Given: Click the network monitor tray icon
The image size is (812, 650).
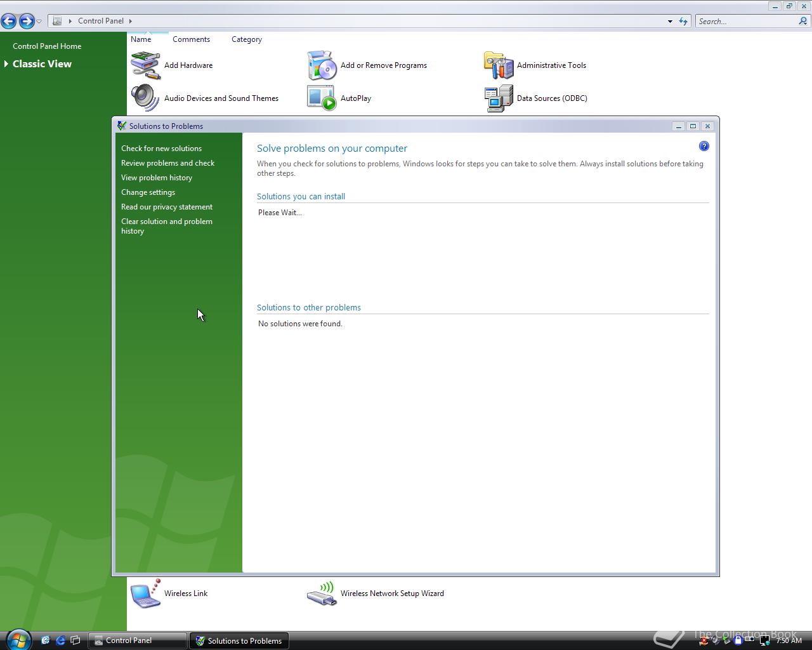Looking at the screenshot, I should click(764, 640).
